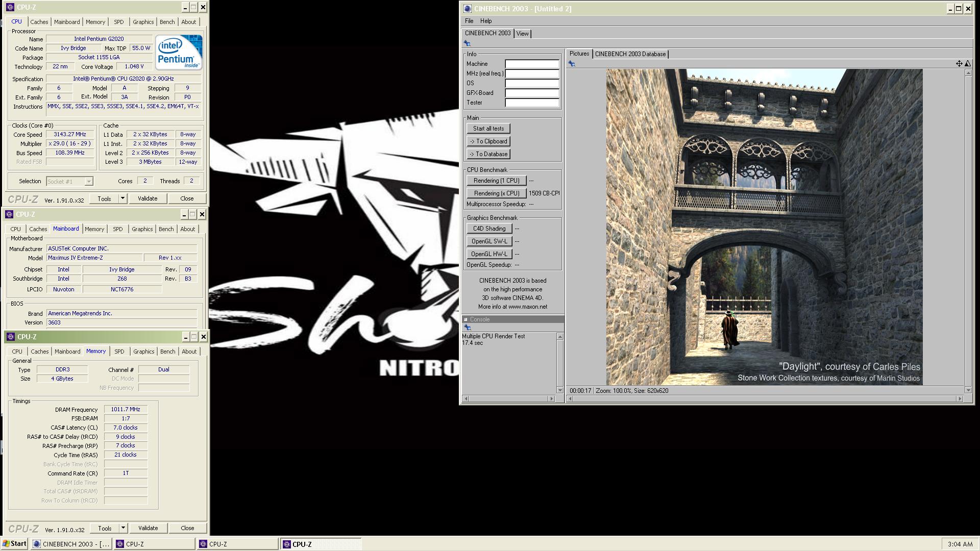Click the pin icon below CINEBENCH 2003 tab
This screenshot has height=551, width=980.
point(467,43)
